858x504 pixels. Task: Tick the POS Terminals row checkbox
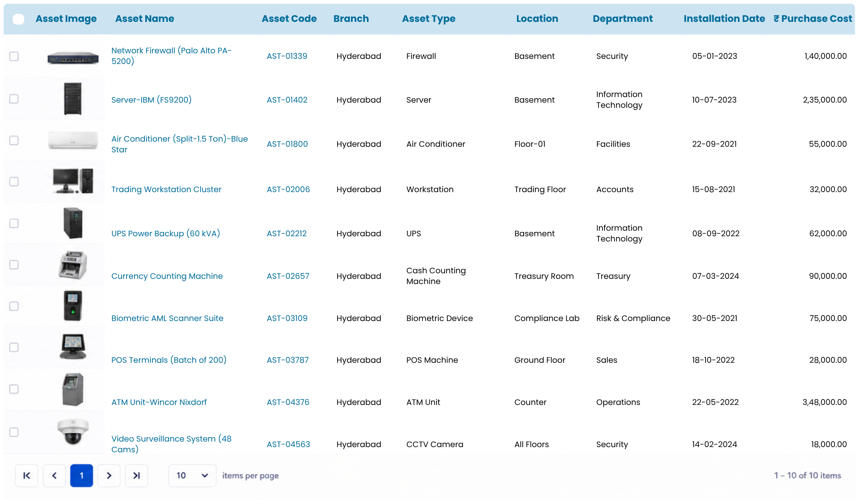[14, 347]
